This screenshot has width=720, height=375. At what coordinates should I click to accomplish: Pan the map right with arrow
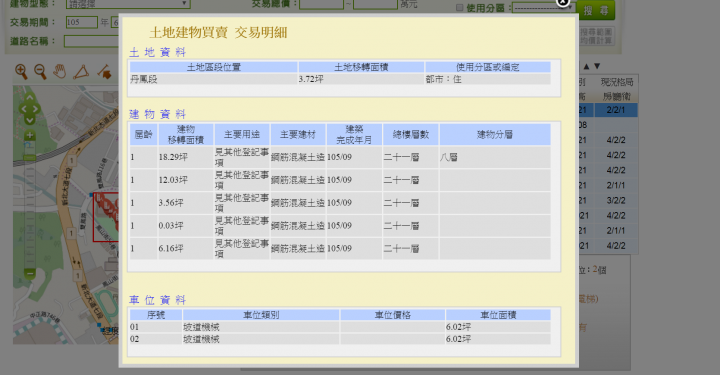tap(36, 109)
